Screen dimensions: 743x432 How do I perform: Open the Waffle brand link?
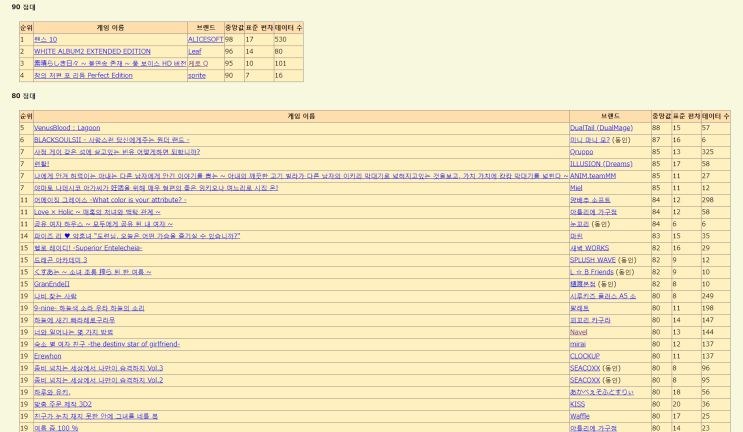580,416
